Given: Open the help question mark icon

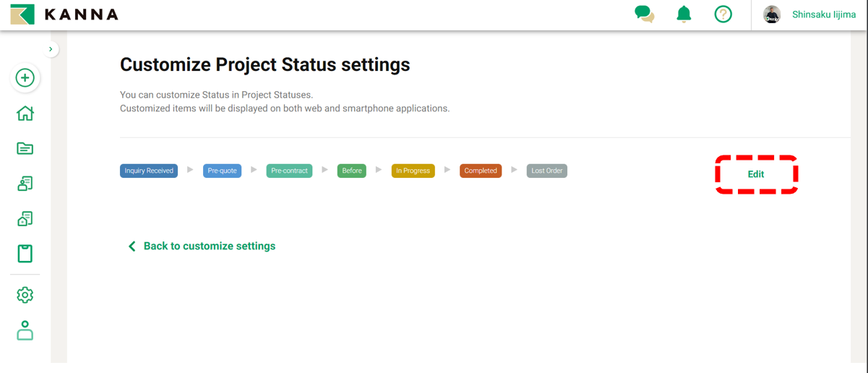Looking at the screenshot, I should pyautogui.click(x=723, y=14).
